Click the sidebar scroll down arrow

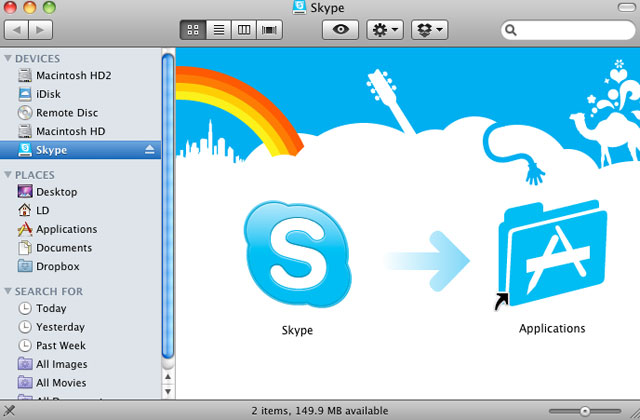tap(168, 391)
